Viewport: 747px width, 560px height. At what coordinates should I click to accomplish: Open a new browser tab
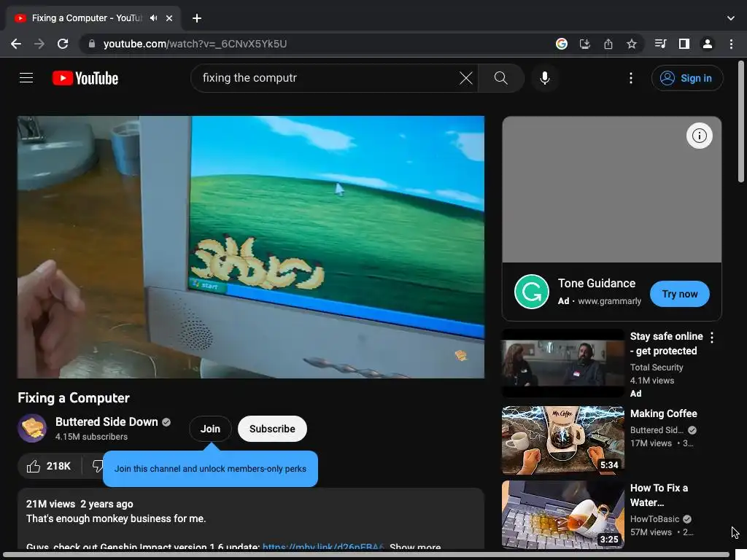coord(197,18)
